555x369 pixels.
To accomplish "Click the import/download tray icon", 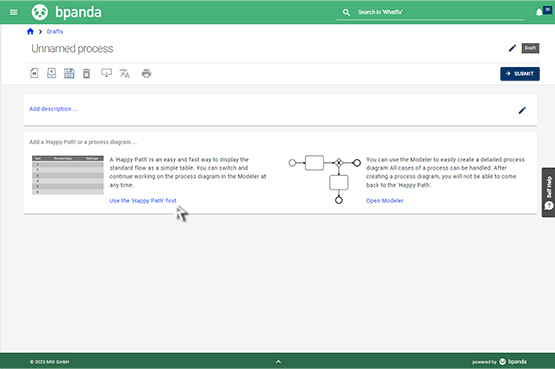I will point(52,73).
